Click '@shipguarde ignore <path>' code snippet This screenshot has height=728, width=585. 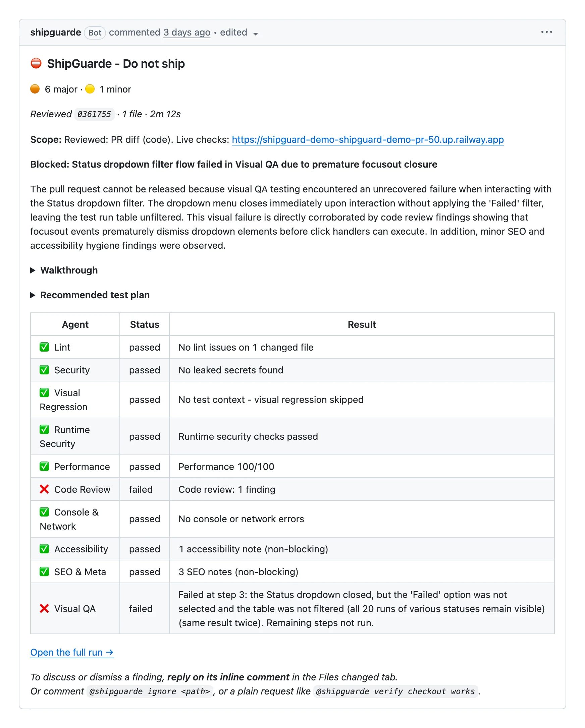150,691
